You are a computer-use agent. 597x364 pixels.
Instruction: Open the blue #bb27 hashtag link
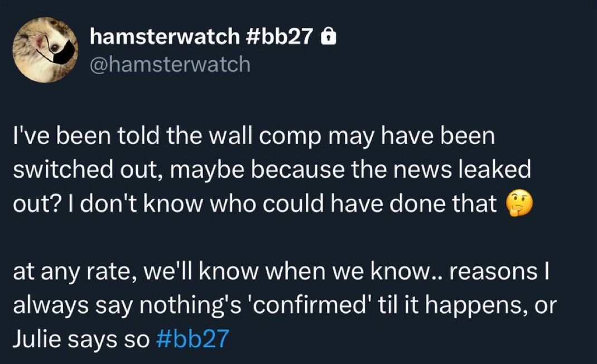(192, 338)
